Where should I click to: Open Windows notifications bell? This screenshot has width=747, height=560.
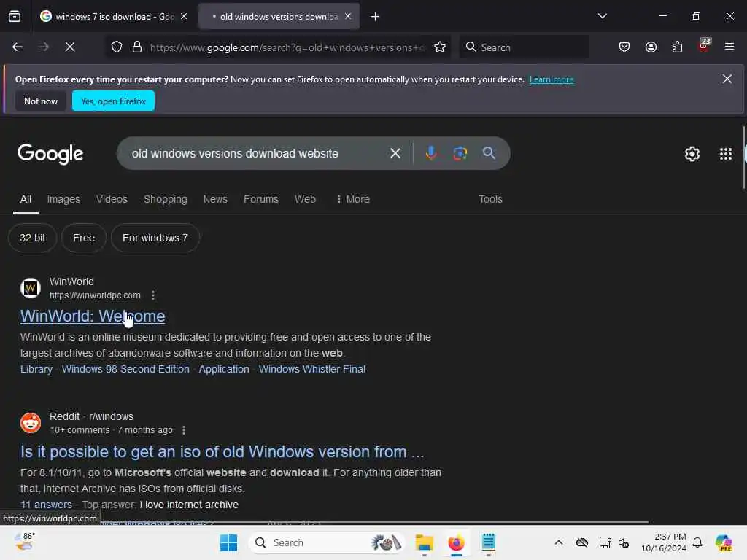click(x=697, y=542)
